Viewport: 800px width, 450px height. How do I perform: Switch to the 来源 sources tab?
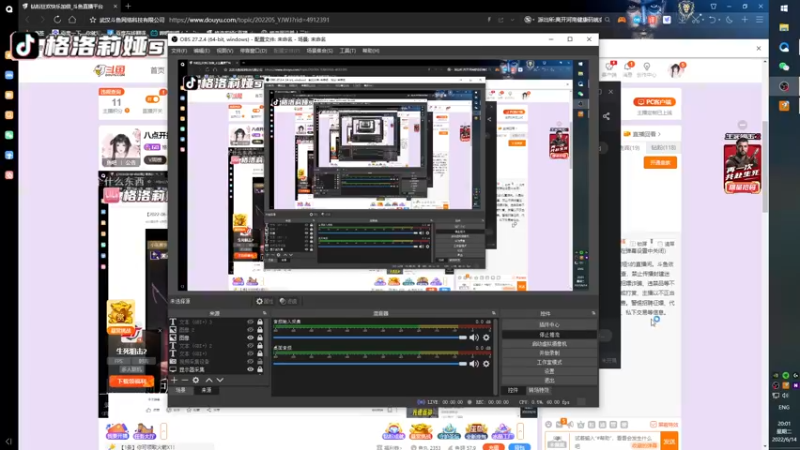(x=206, y=390)
